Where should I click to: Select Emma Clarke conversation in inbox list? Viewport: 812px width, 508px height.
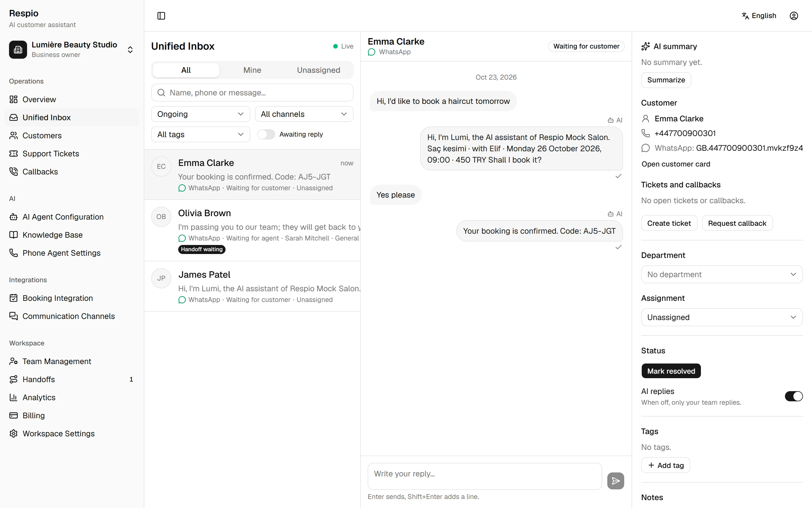[x=252, y=175]
